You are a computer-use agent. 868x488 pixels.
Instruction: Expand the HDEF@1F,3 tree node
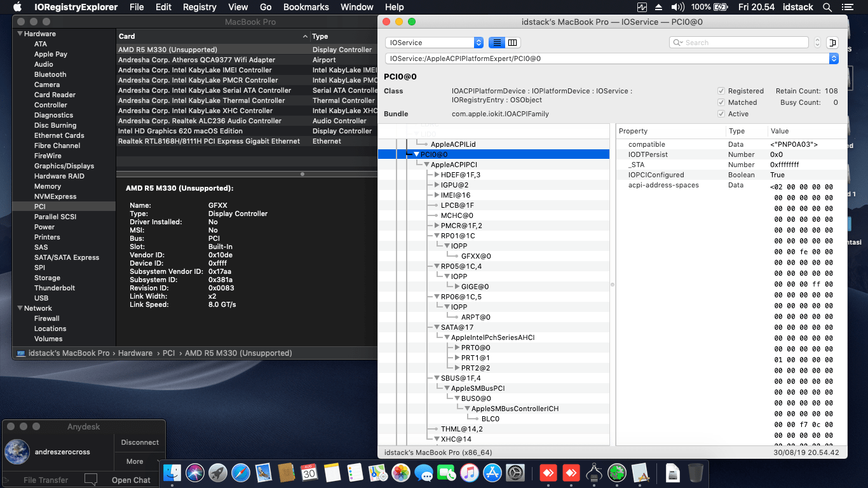[437, 175]
